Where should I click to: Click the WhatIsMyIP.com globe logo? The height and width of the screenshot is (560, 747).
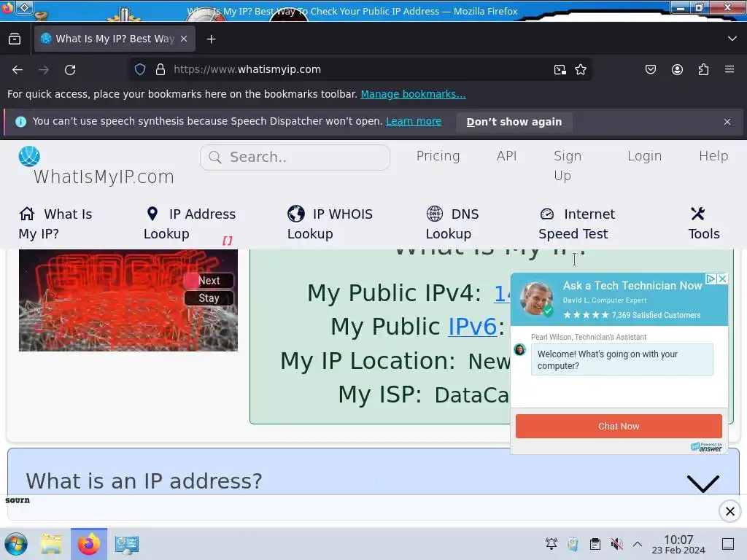coord(29,156)
